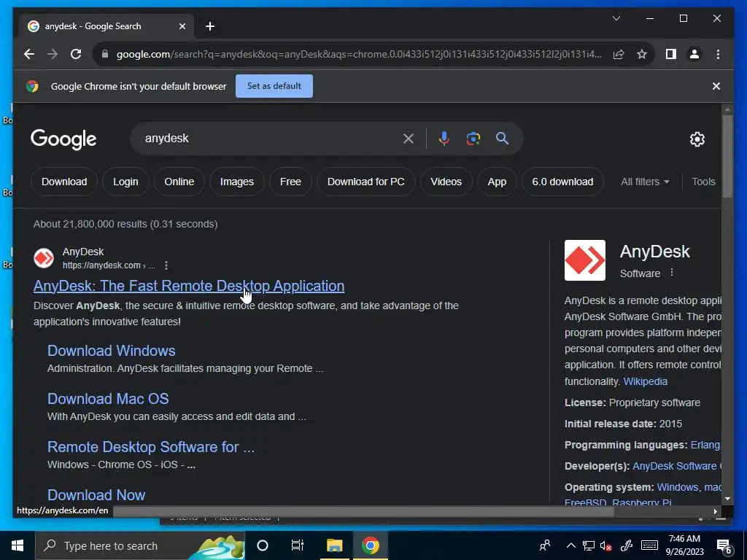The height and width of the screenshot is (560, 747).
Task: Select the App filter chip
Action: click(497, 182)
